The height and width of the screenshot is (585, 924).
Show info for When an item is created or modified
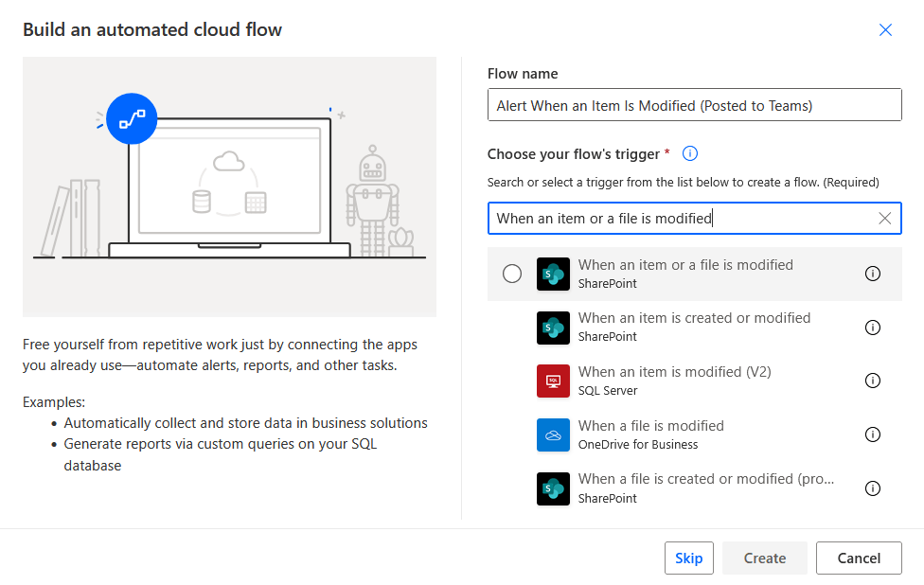click(872, 328)
